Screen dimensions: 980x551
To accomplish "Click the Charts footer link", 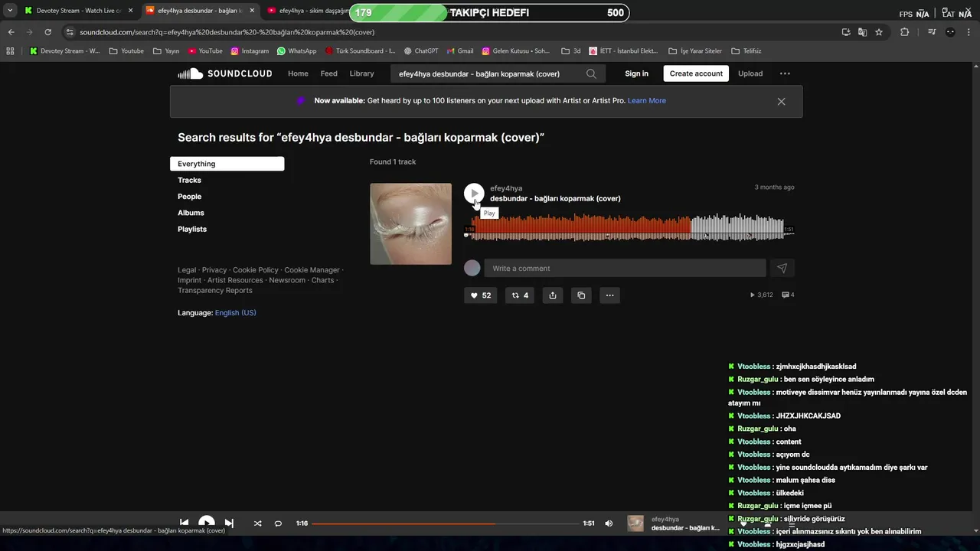I will pos(322,280).
